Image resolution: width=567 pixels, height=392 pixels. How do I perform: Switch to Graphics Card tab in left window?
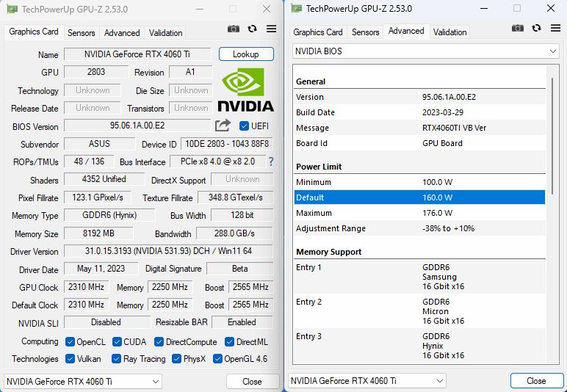click(34, 32)
